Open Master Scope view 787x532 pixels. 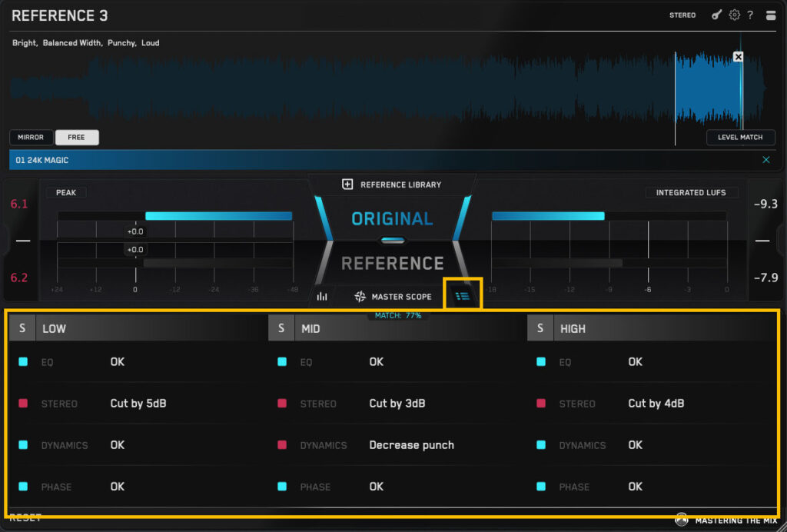click(x=393, y=297)
